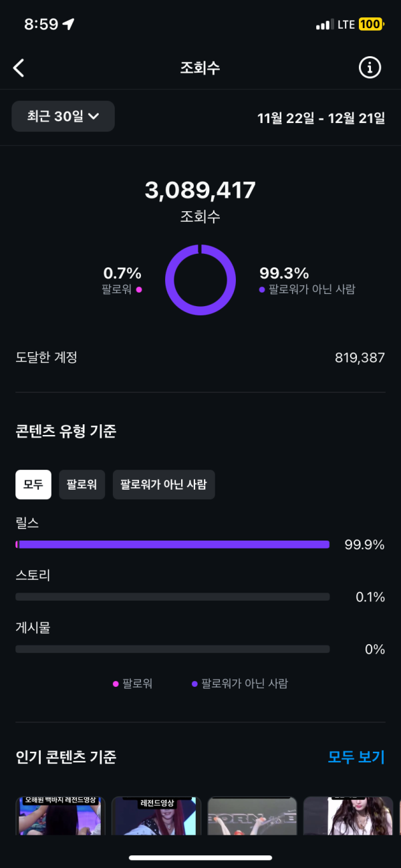
Task: Tap the purple donut chart ring
Action: pos(200,249)
